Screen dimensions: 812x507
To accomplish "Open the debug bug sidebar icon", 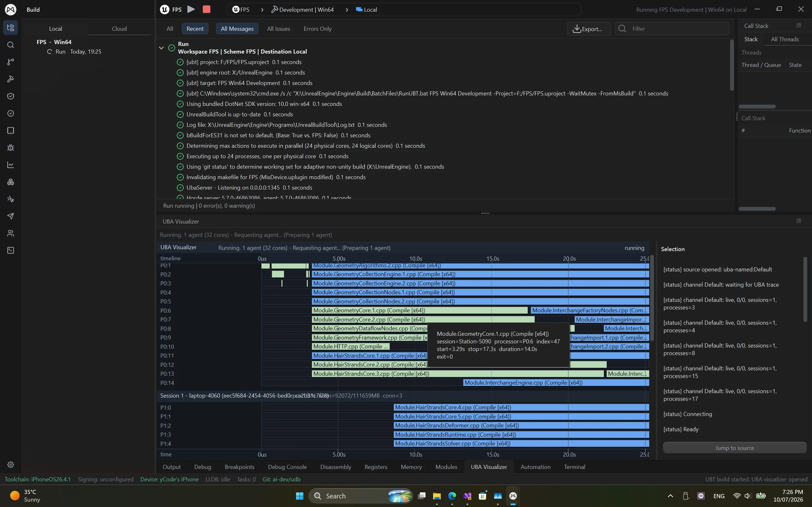I will pos(10,147).
